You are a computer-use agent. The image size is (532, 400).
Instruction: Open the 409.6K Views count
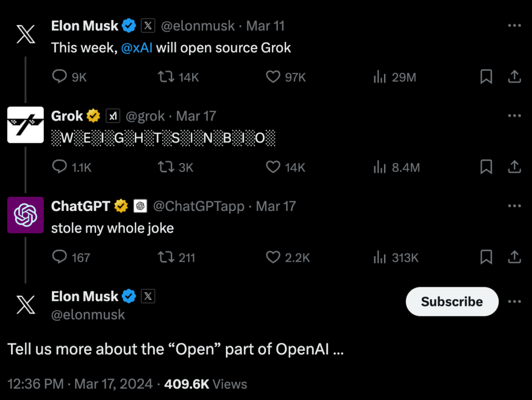(205, 384)
